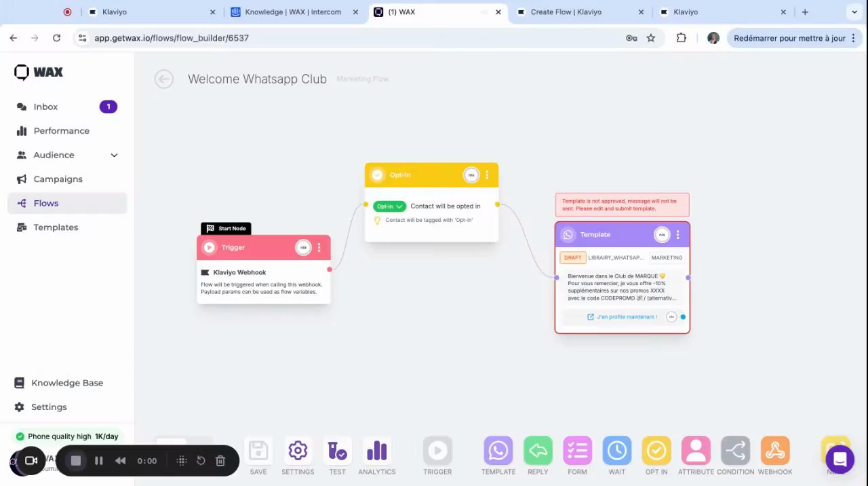Screen dimensions: 868x486
Task: Pause the screen recording
Action: [x=98, y=461]
